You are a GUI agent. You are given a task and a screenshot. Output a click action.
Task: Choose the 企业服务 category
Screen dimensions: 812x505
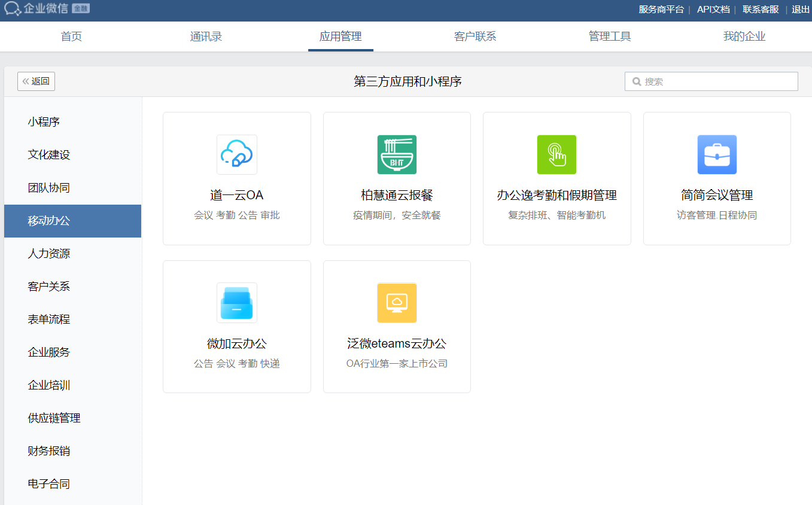click(72, 352)
